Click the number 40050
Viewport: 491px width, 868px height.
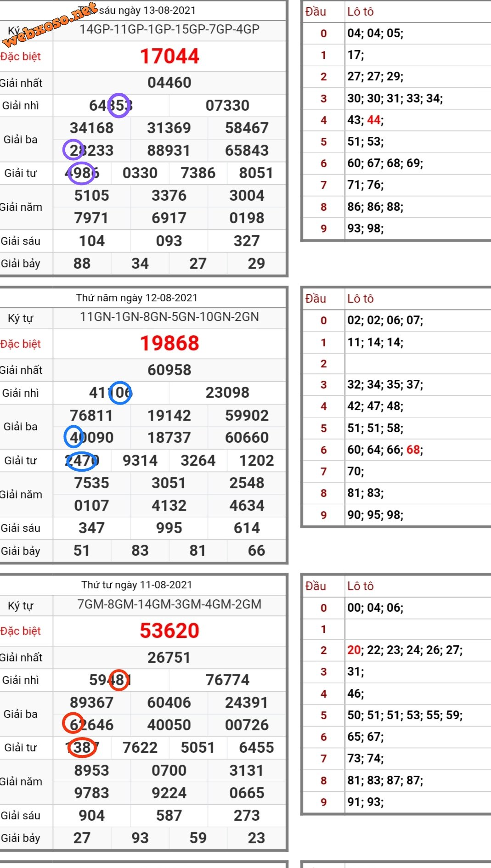[169, 725]
